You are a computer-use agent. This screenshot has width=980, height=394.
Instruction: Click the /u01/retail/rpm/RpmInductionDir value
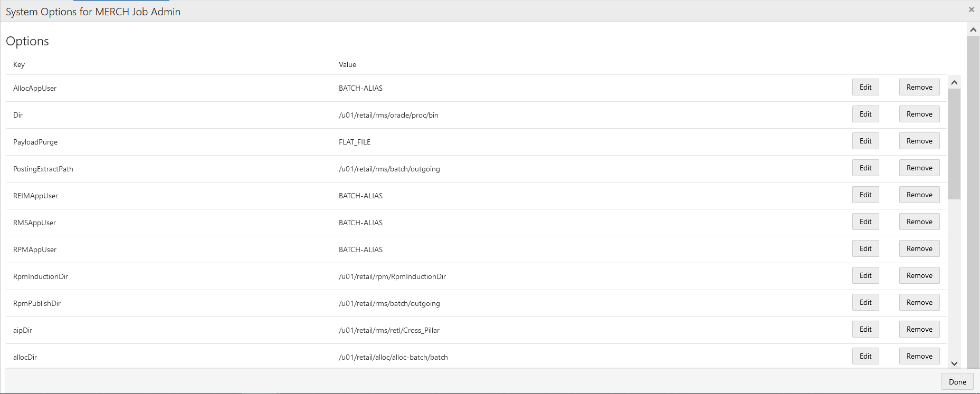pyautogui.click(x=392, y=276)
